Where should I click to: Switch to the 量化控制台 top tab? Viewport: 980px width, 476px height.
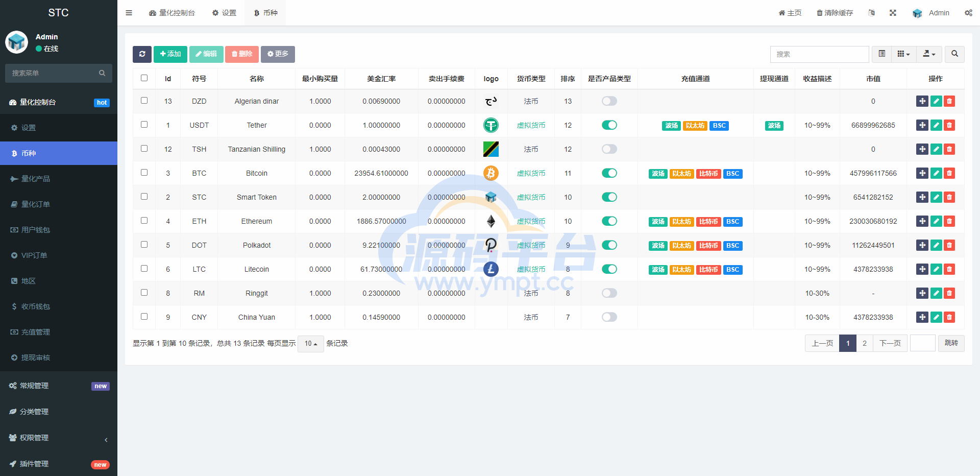tap(172, 13)
